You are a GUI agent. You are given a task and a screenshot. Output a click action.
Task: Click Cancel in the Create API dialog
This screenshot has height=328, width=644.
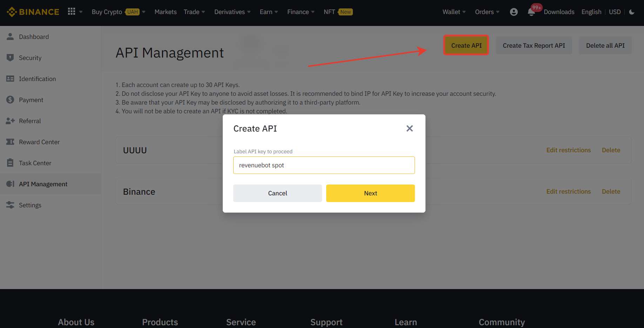coord(277,193)
